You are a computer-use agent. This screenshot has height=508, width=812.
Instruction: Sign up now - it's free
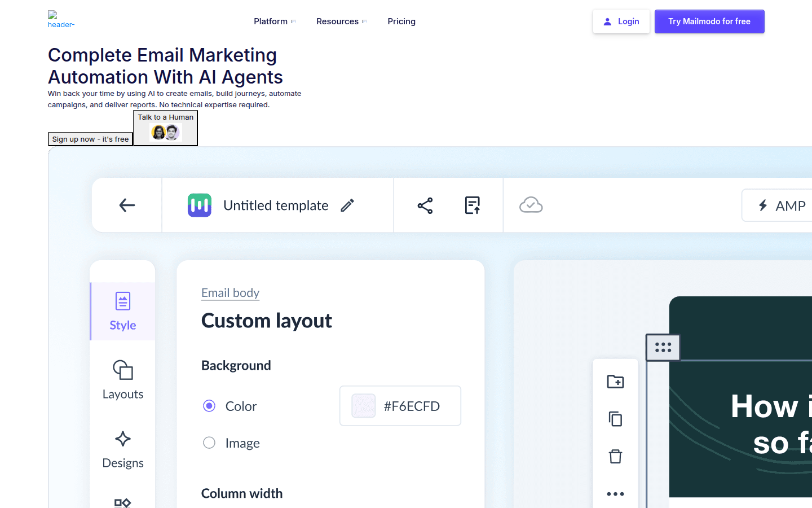click(x=90, y=139)
